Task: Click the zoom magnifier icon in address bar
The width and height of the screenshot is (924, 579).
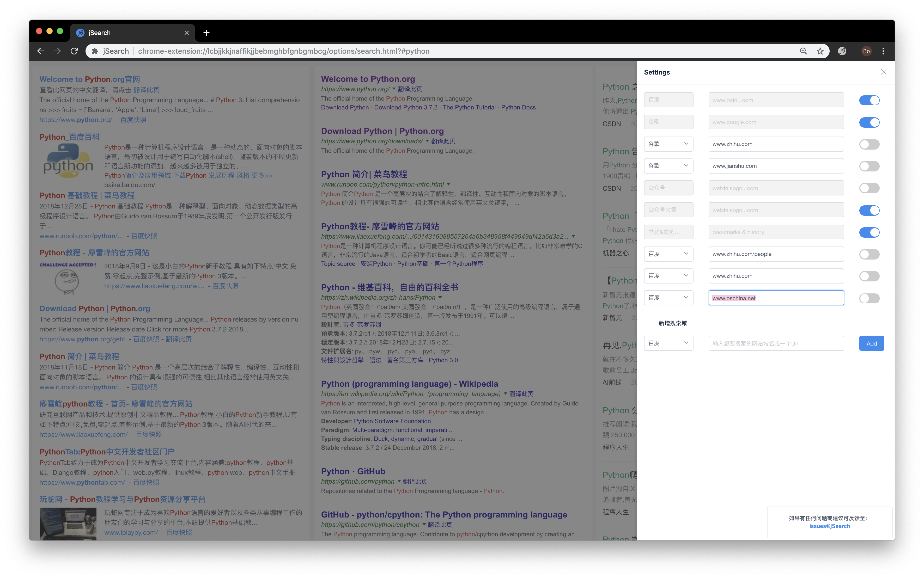Action: pos(803,51)
